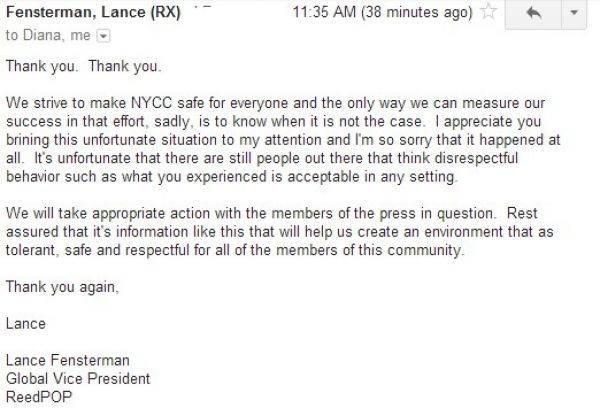Click "ReedPOP" in the signature

[x=39, y=397]
